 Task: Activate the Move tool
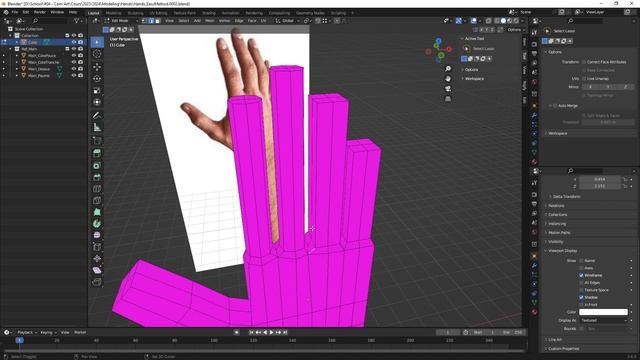[97, 67]
